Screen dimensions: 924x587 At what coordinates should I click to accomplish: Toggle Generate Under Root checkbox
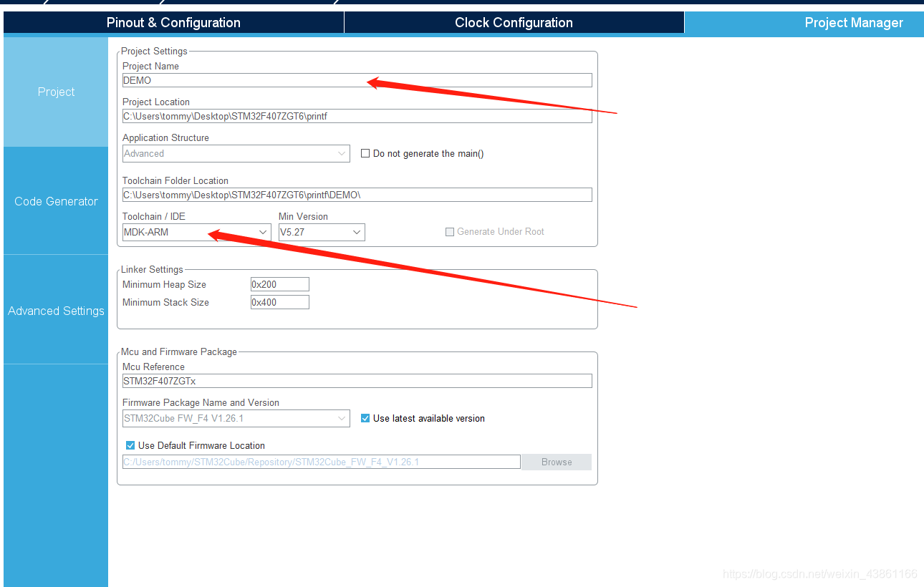(450, 232)
